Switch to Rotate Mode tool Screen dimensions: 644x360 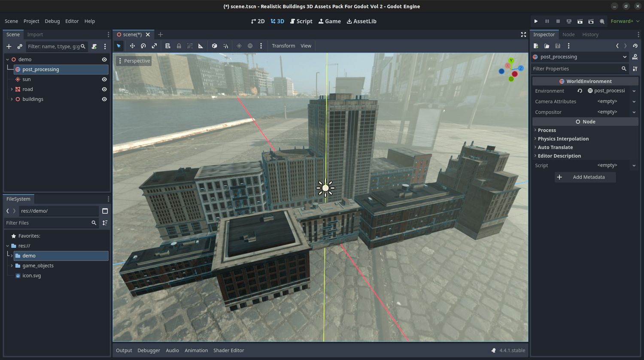[143, 46]
